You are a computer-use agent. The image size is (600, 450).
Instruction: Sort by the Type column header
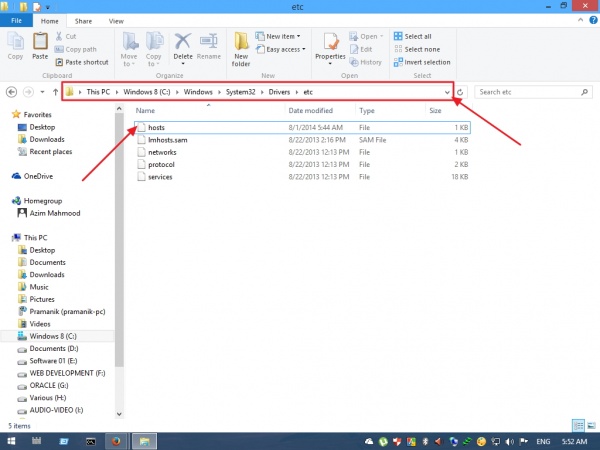367,111
